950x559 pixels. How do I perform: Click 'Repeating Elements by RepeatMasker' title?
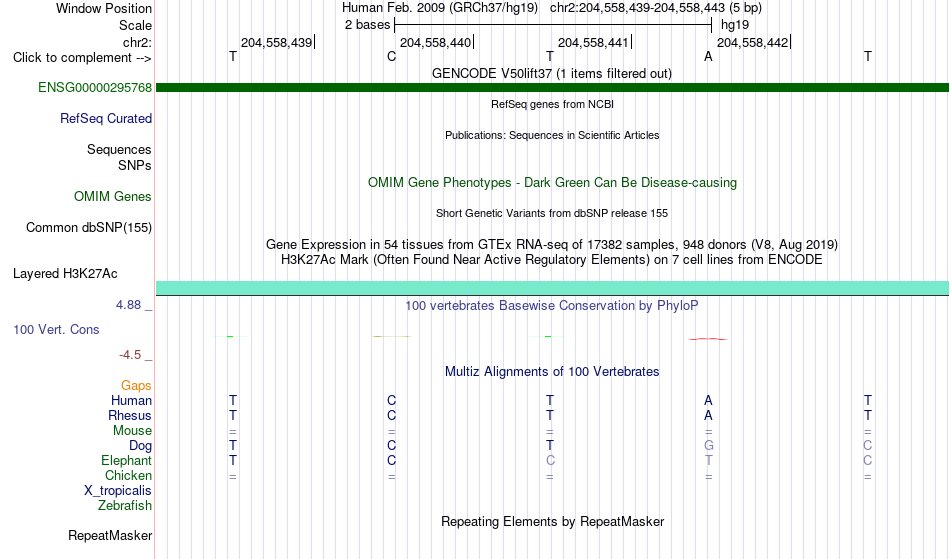(x=553, y=522)
